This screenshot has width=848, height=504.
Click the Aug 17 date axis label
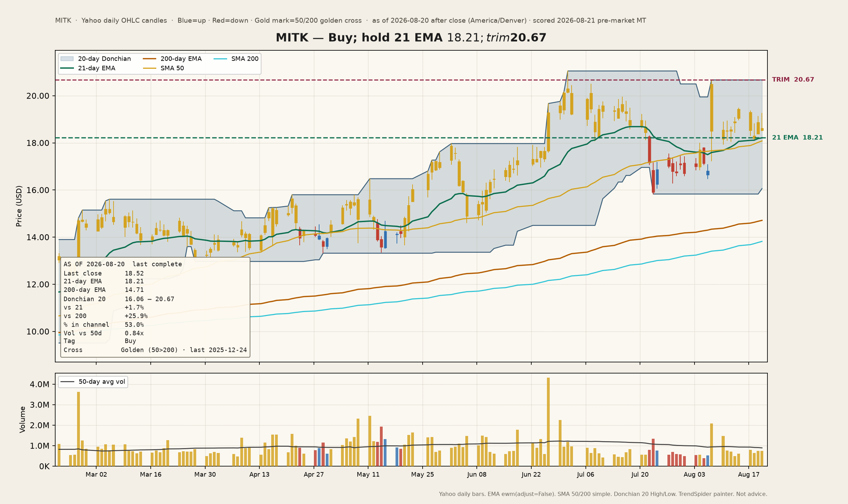pos(749,474)
